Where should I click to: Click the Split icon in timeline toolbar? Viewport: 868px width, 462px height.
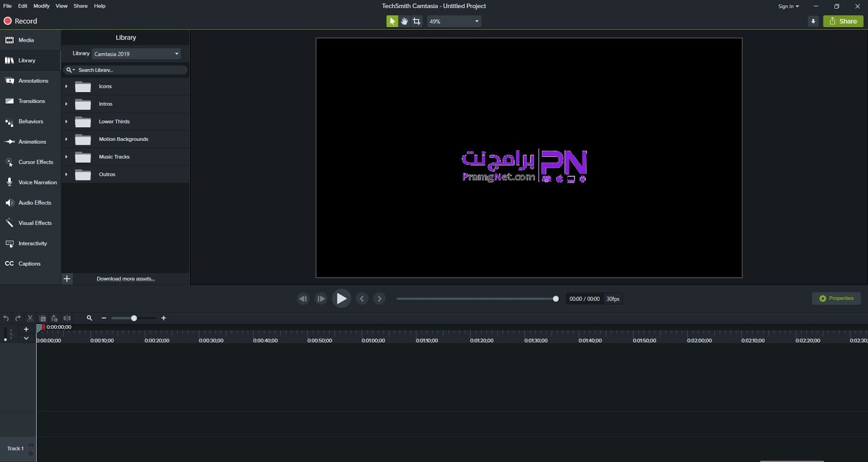click(67, 318)
